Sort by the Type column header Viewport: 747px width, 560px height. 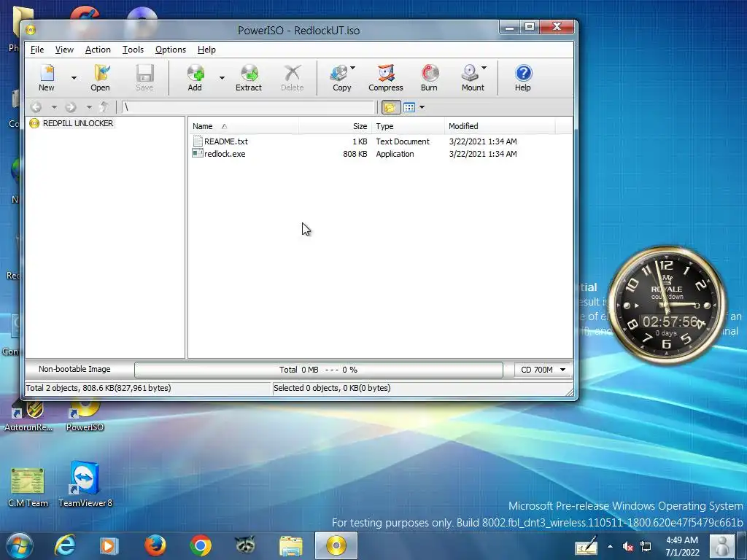pos(407,126)
